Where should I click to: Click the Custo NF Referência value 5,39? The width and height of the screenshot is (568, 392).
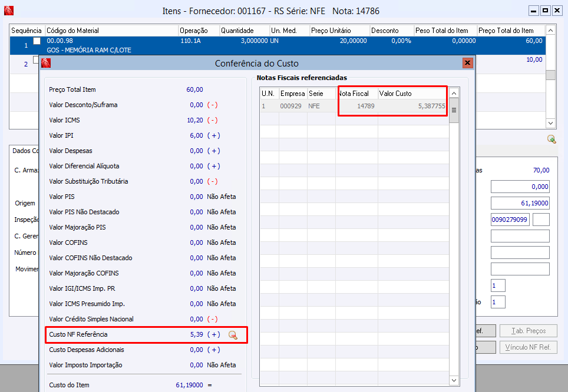(x=197, y=334)
